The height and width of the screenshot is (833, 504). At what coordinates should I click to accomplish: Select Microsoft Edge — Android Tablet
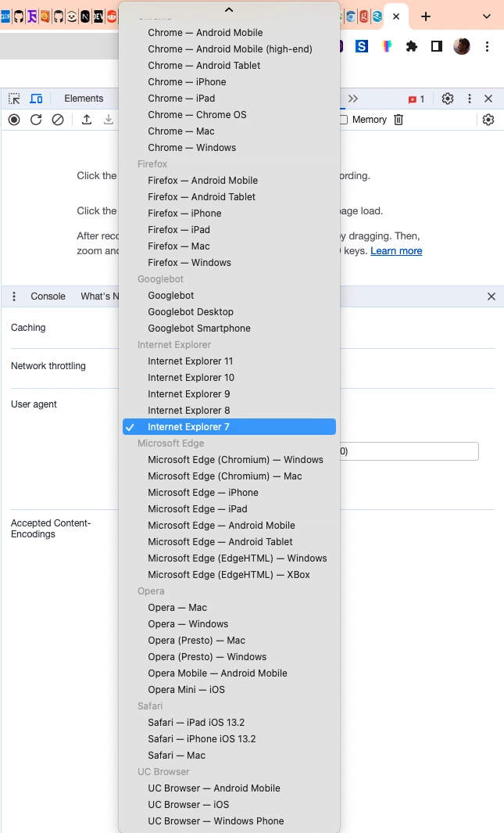click(229, 542)
